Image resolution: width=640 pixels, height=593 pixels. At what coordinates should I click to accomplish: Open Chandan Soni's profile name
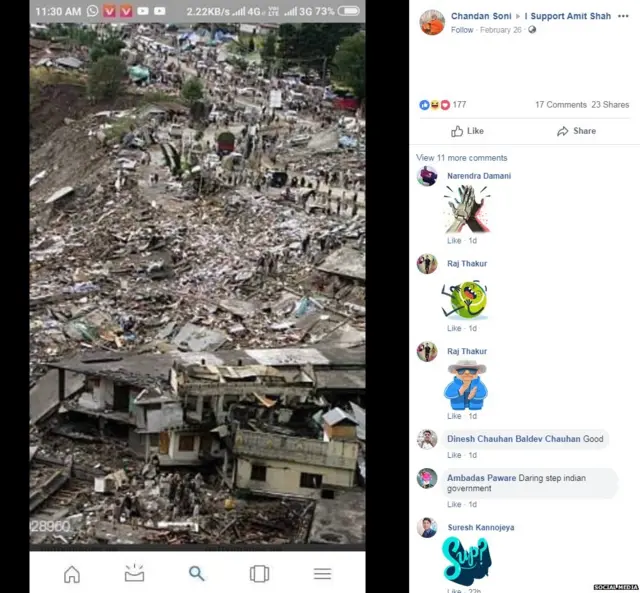click(481, 16)
